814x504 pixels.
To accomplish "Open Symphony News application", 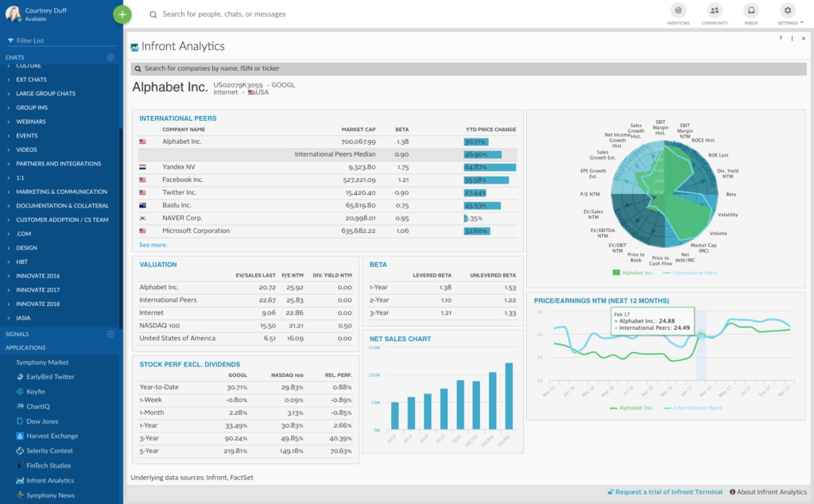I will [x=50, y=495].
